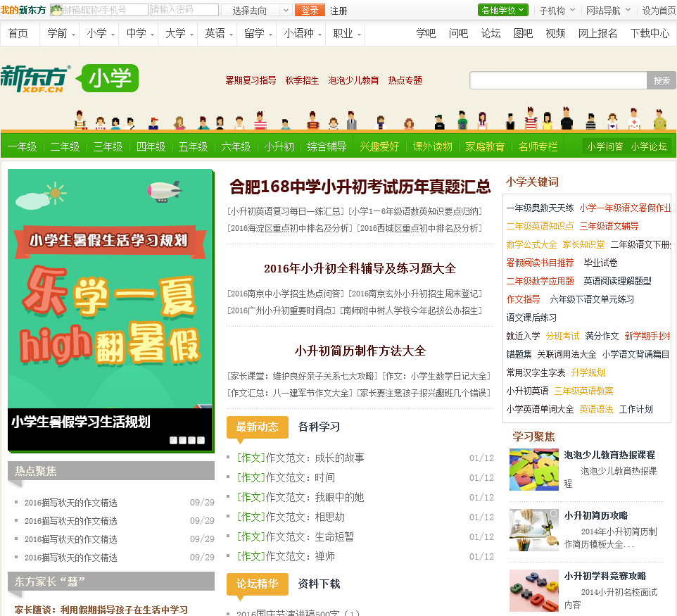This screenshot has width=677, height=616.
Task: Go to 首页 in top navigation
Action: pos(18,33)
